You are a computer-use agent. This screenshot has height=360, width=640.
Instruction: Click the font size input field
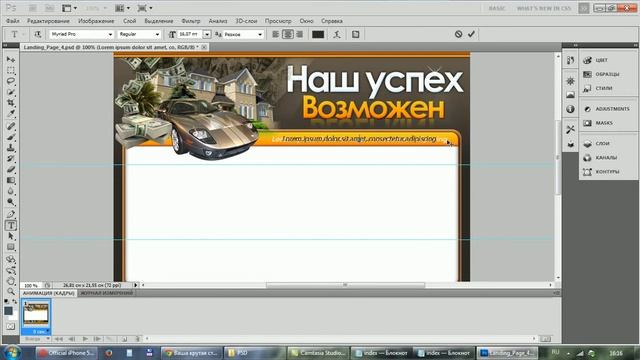click(x=189, y=35)
